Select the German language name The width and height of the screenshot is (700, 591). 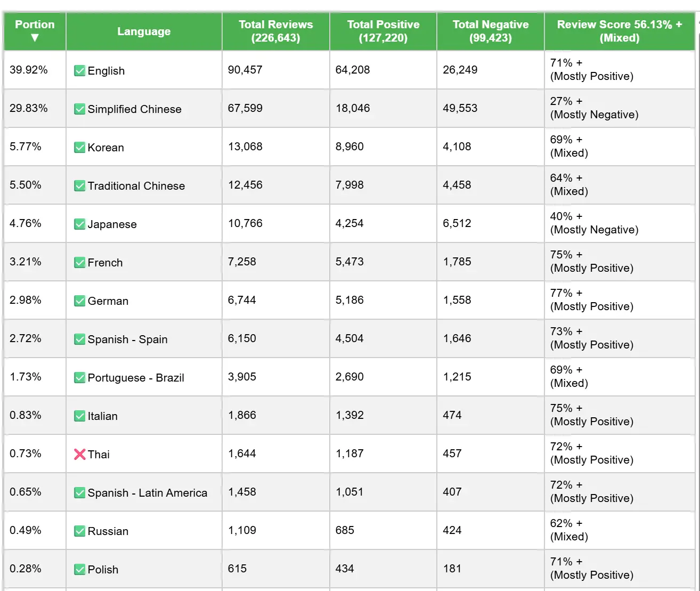108,301
